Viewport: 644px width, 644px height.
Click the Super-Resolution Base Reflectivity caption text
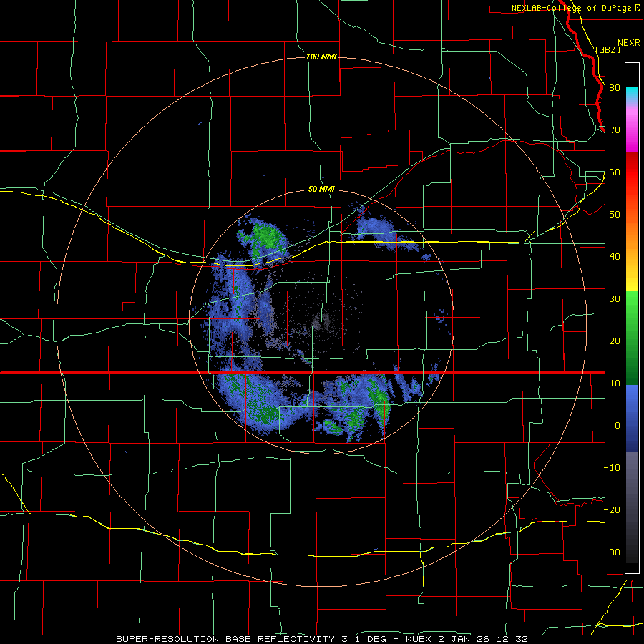coord(225,639)
